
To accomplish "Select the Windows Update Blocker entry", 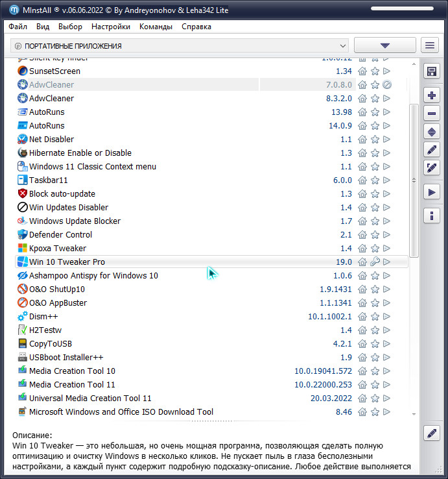I will click(x=75, y=221).
